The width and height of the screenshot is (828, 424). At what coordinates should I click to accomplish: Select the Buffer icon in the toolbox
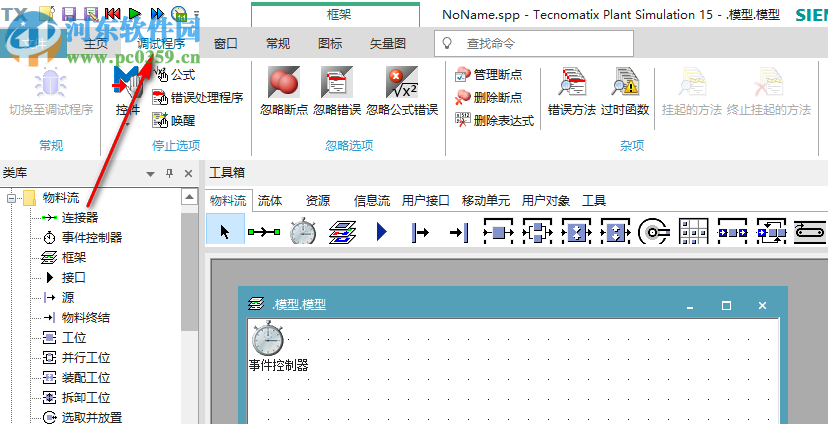click(x=732, y=232)
